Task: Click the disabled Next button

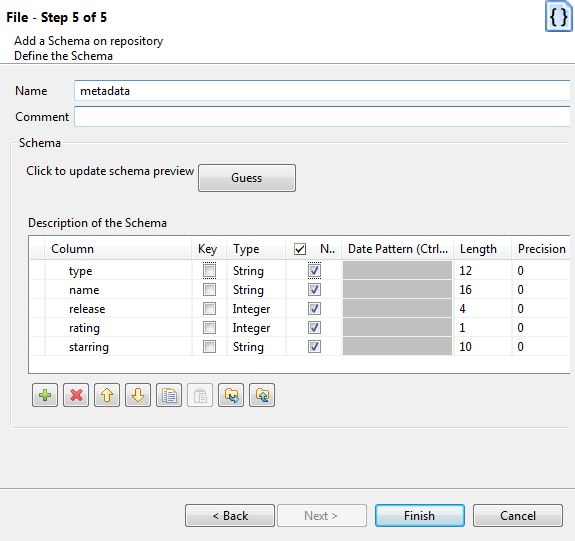Action: click(322, 516)
